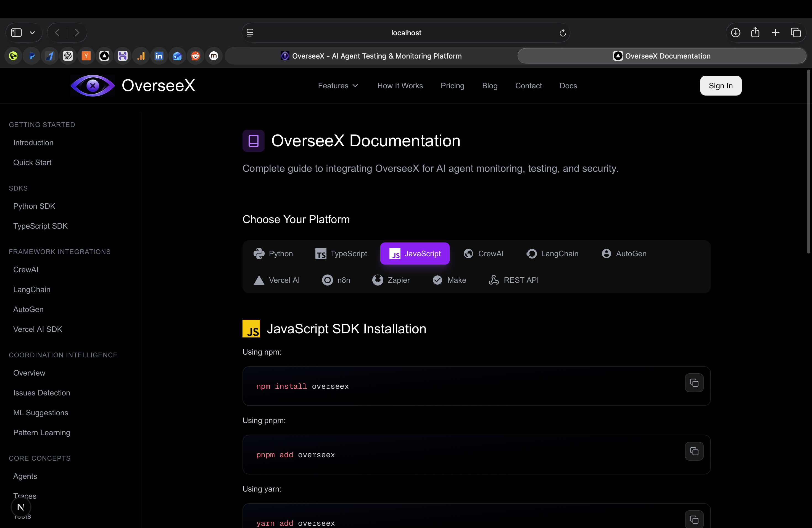The height and width of the screenshot is (528, 812).
Task: Select the LangChain platform tab
Action: (x=552, y=254)
